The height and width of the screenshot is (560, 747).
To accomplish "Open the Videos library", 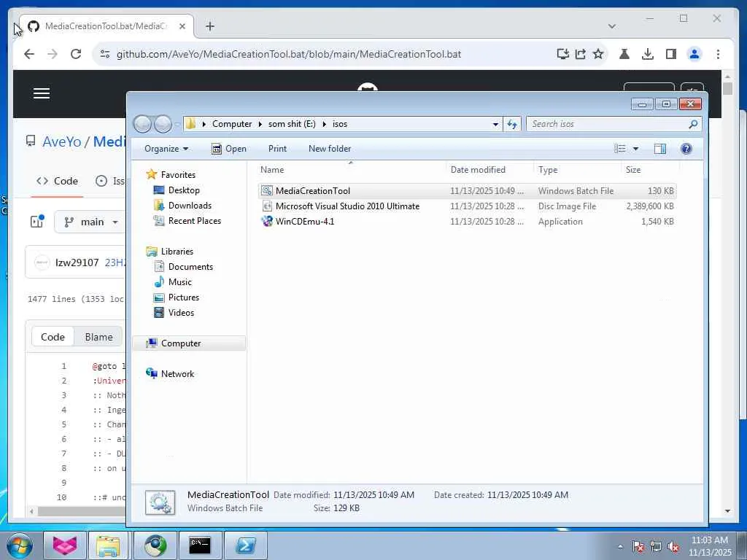I will tap(174, 312).
